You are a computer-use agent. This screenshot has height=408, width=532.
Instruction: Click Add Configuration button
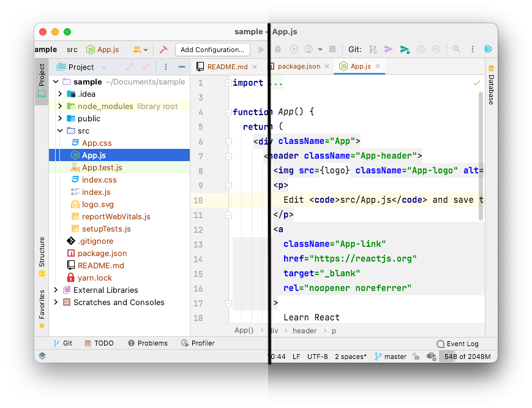[x=212, y=50]
